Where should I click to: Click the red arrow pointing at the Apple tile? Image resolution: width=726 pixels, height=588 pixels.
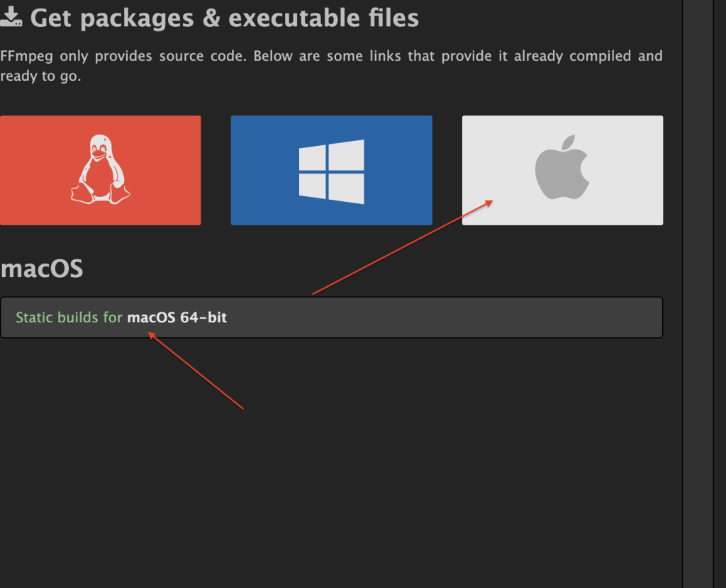pyautogui.click(x=402, y=247)
